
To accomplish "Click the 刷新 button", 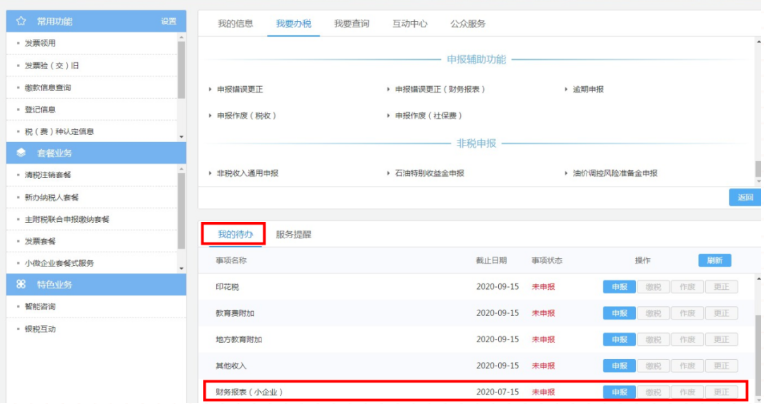I will pos(714,260).
